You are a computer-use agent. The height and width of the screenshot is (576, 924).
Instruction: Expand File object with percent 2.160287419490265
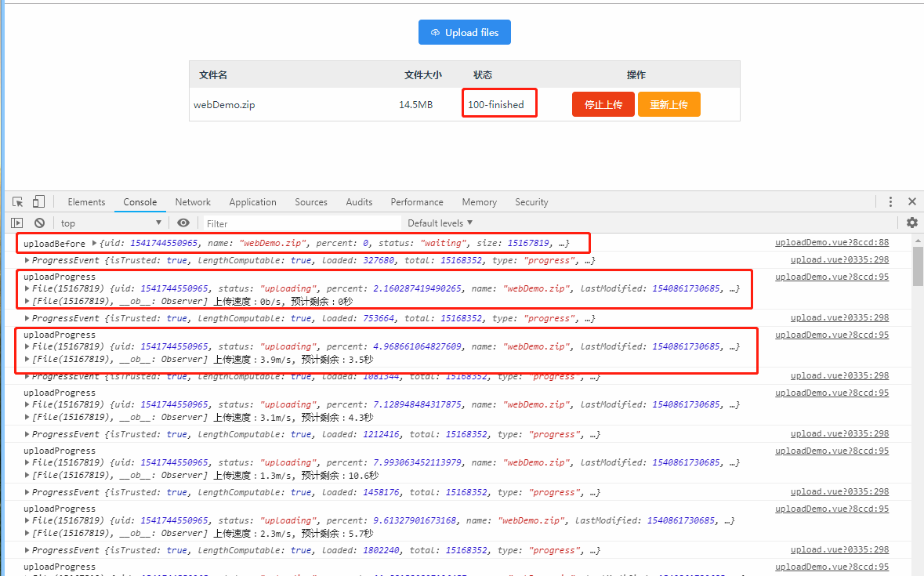pos(27,288)
